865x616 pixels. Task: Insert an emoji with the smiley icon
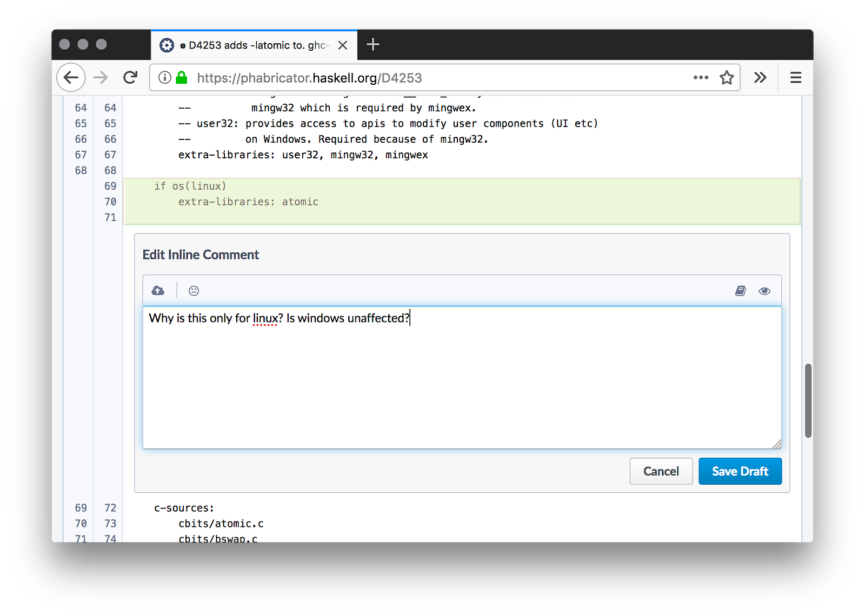194,291
